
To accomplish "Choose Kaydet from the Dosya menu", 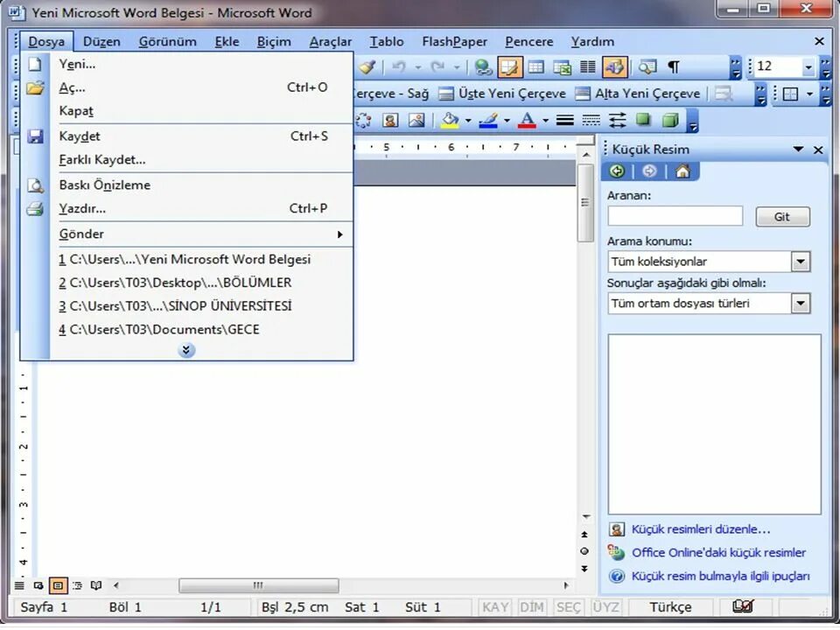I will tap(186, 136).
